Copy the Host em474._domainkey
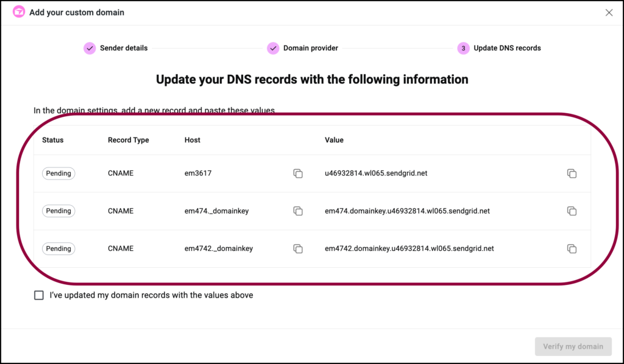The height and width of the screenshot is (364, 624). tap(298, 211)
